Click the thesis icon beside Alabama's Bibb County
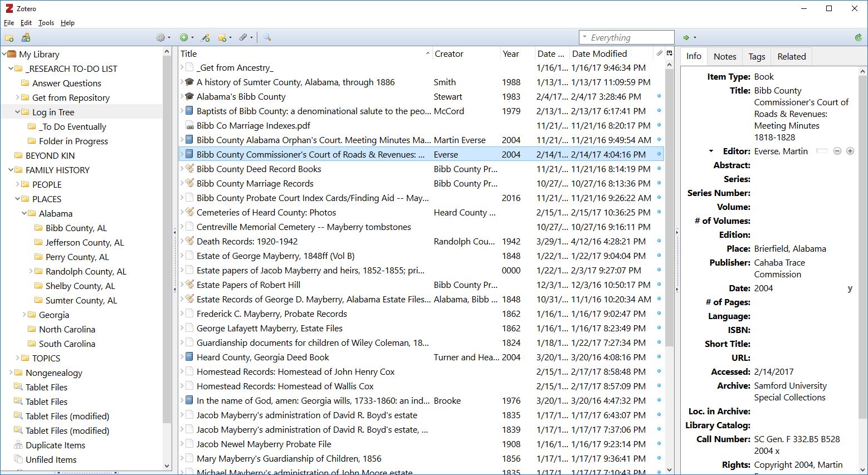The width and height of the screenshot is (868, 475). tap(189, 97)
